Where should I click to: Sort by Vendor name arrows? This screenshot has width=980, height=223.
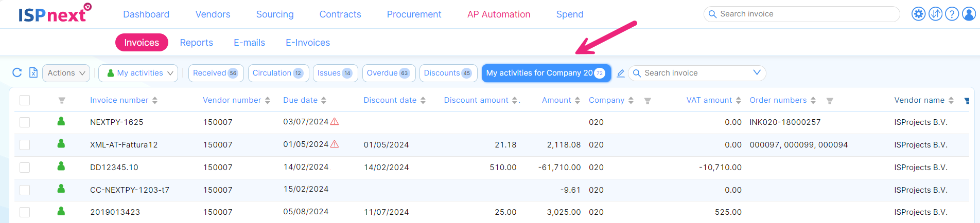[x=951, y=101]
